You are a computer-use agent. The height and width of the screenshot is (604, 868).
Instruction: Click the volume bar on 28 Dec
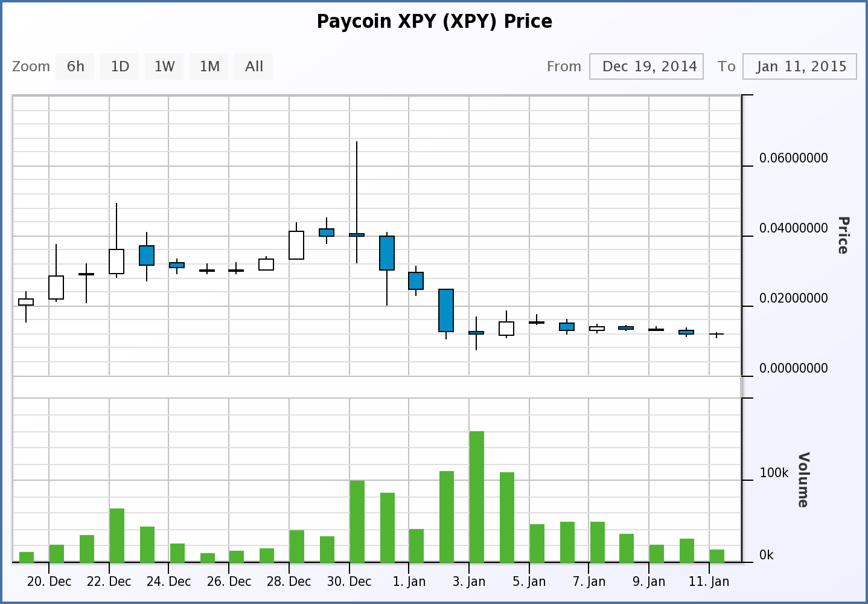coord(297,546)
